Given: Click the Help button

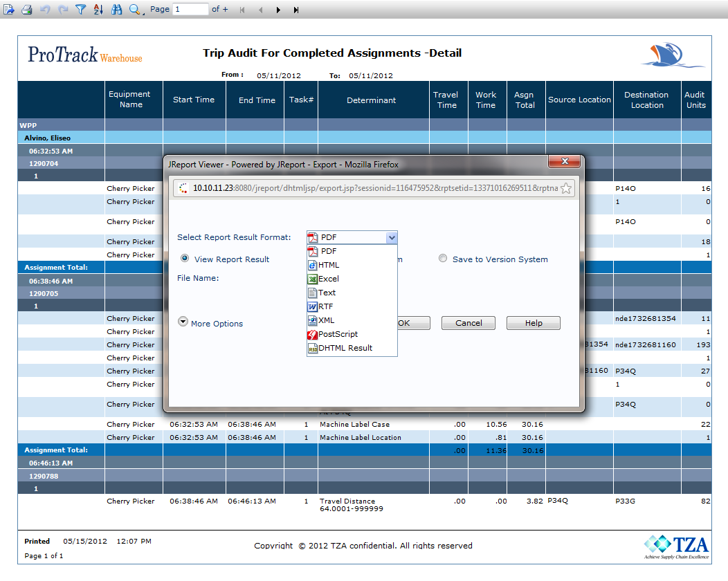Looking at the screenshot, I should (x=534, y=323).
